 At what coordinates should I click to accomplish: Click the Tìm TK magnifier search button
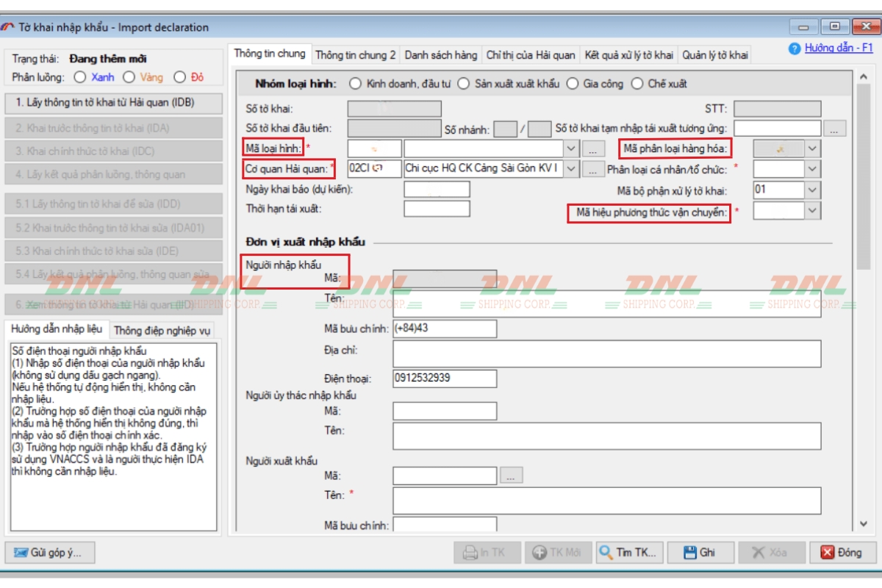click(629, 553)
